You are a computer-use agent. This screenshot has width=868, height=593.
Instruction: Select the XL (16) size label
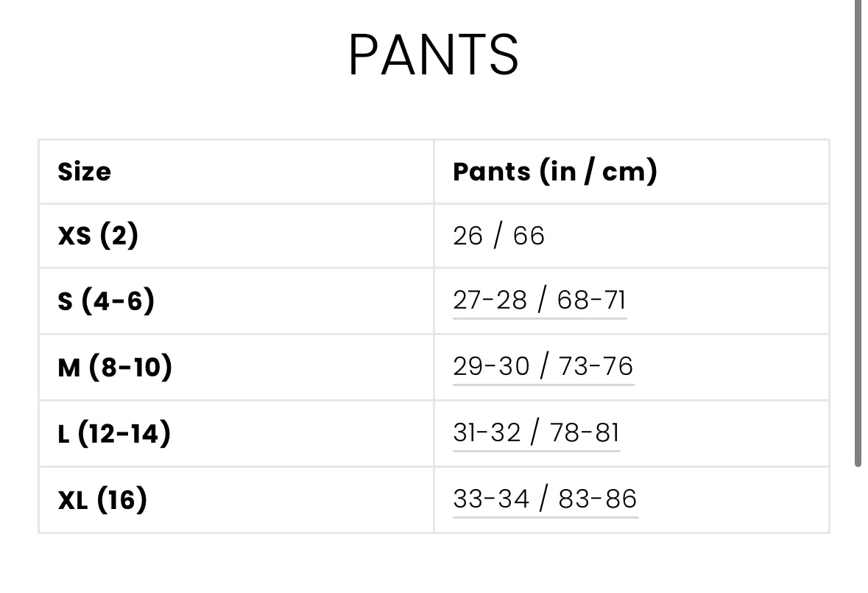(x=102, y=499)
